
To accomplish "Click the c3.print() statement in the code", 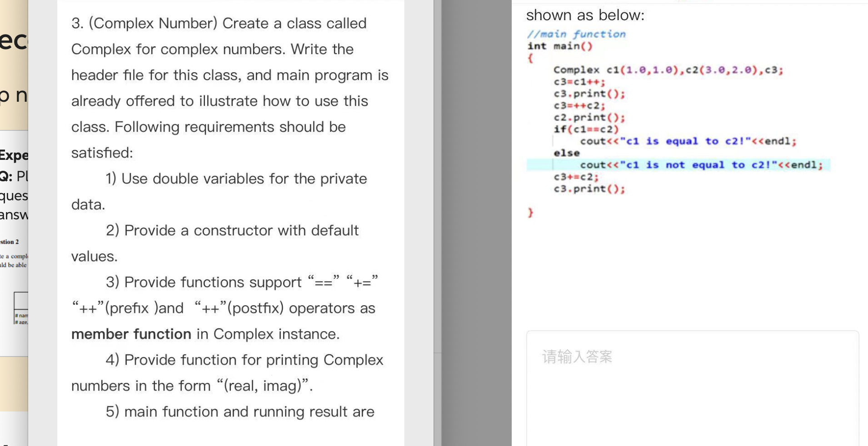I will (x=589, y=94).
